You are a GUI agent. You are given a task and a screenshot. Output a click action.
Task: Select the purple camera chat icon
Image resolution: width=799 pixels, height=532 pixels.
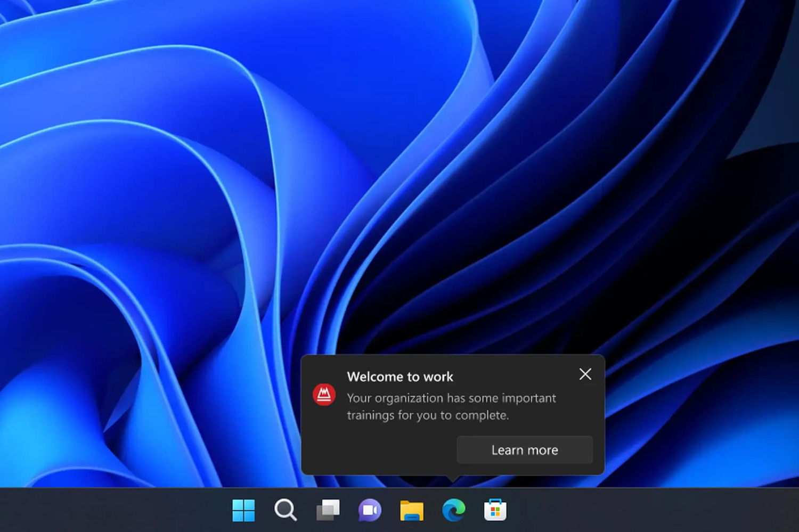[370, 510]
